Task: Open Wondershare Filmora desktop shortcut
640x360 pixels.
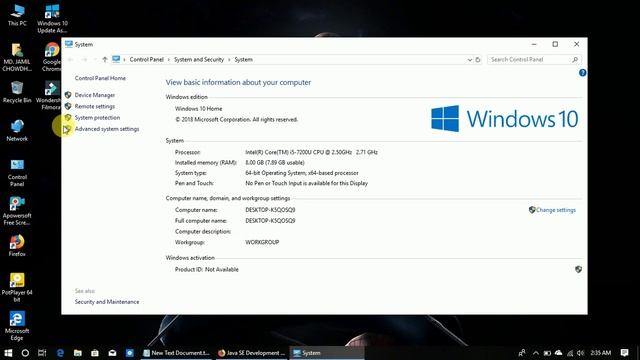Action: tap(49, 95)
